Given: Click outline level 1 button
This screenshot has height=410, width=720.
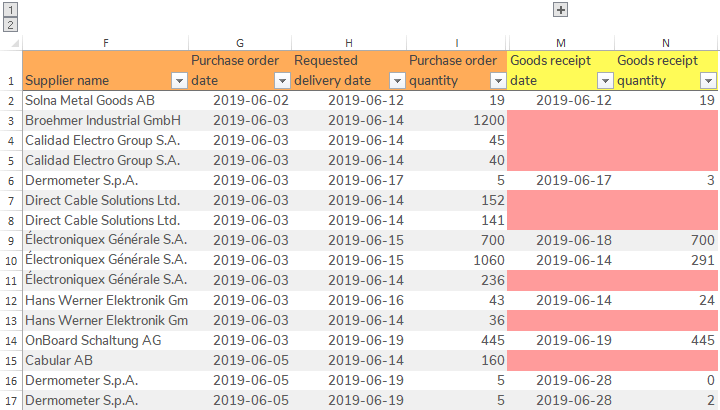Looking at the screenshot, I should (x=10, y=9).
